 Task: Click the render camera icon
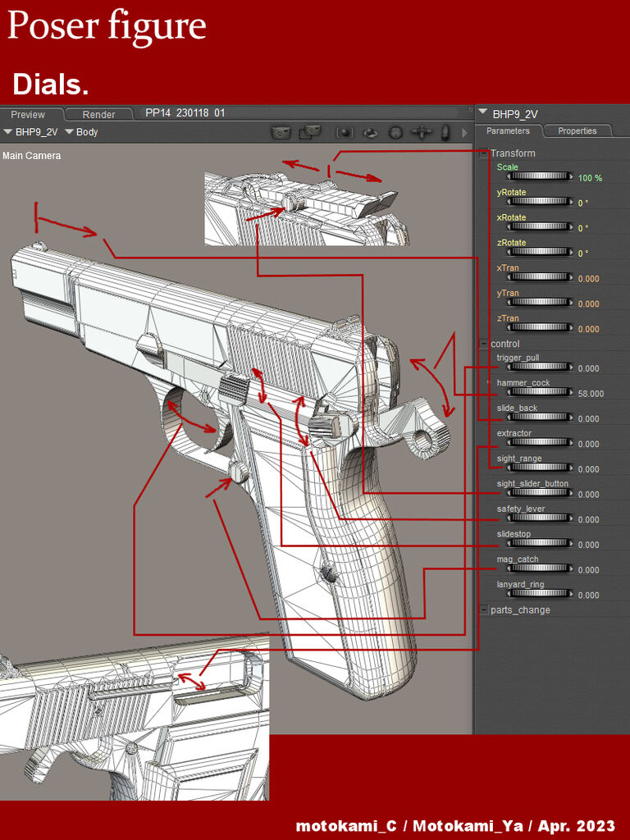click(x=281, y=132)
